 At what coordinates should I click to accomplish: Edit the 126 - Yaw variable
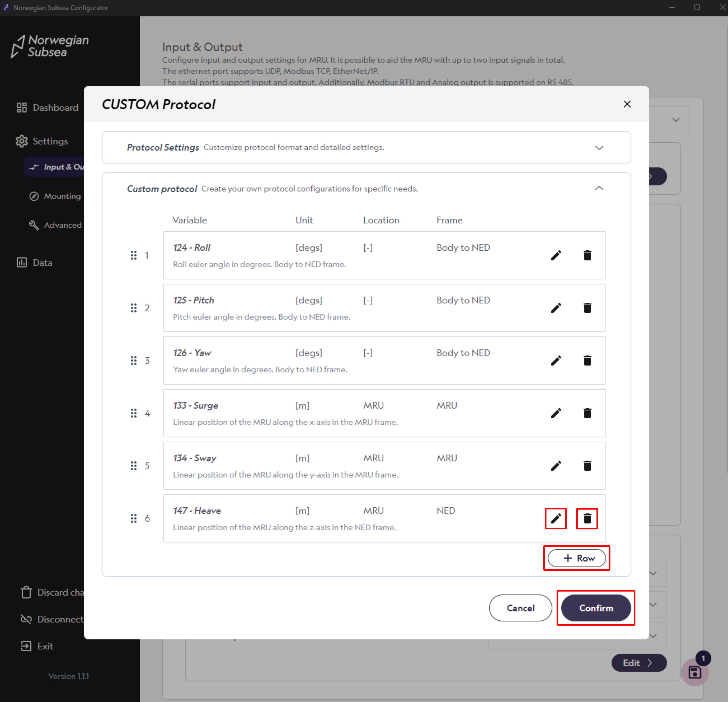[x=556, y=360]
